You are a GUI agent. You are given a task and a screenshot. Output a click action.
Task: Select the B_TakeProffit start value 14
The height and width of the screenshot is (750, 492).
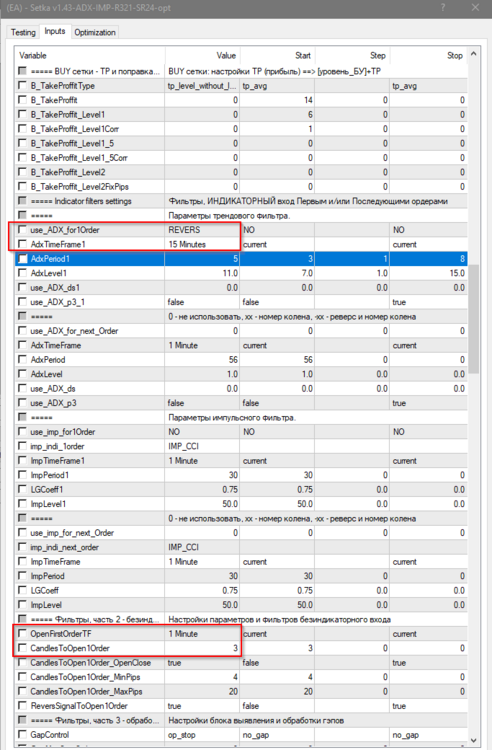[277, 100]
